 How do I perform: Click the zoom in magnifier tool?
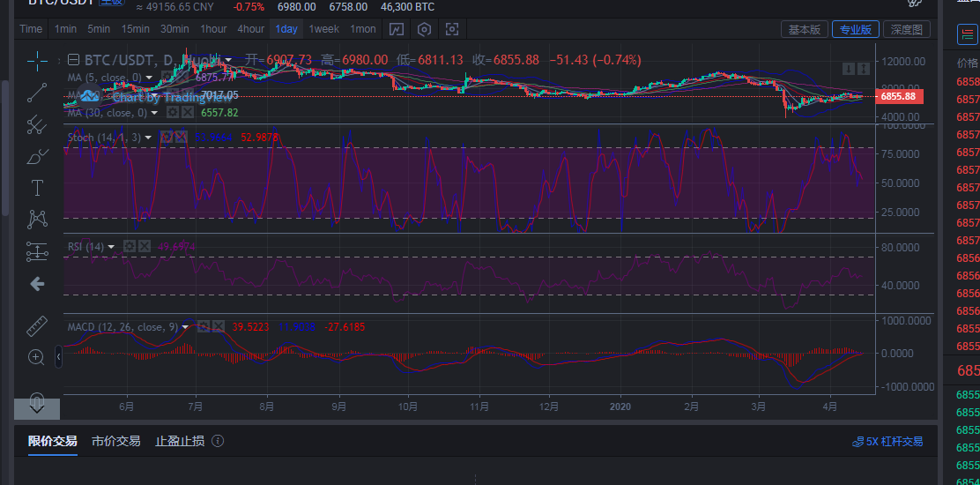37,357
